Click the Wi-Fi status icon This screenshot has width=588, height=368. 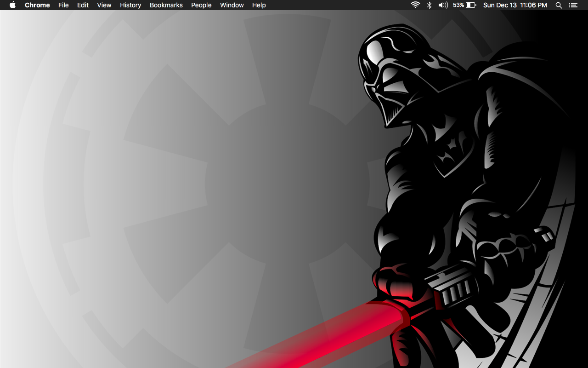click(415, 5)
